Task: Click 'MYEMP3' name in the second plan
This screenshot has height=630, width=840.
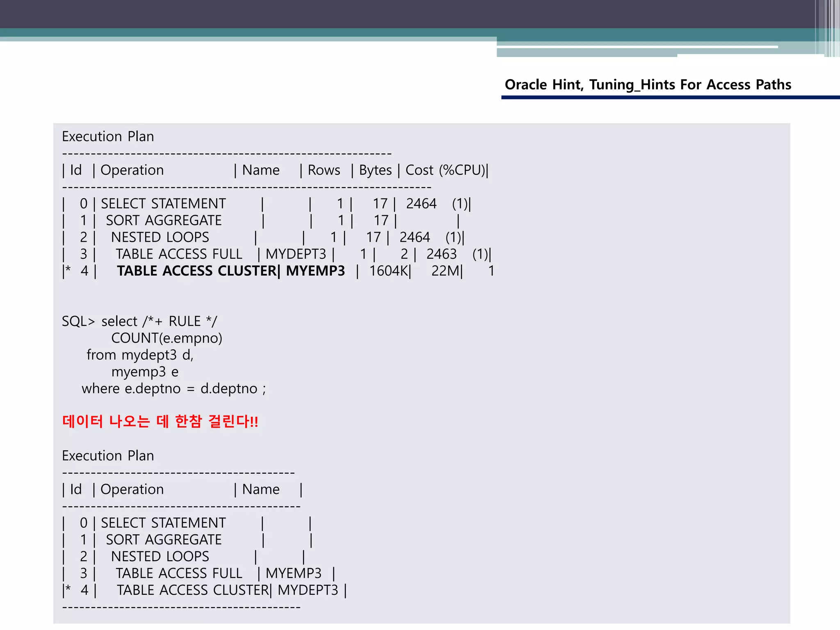Action: 294,573
